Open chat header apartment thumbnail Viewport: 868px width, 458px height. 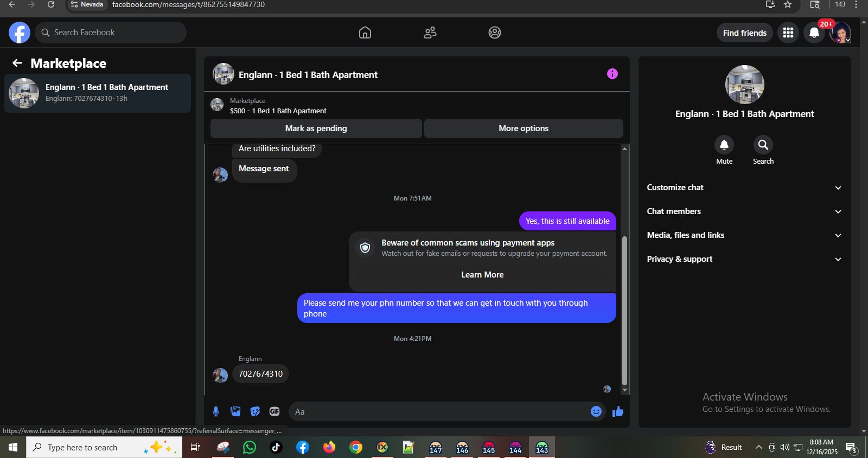point(224,74)
